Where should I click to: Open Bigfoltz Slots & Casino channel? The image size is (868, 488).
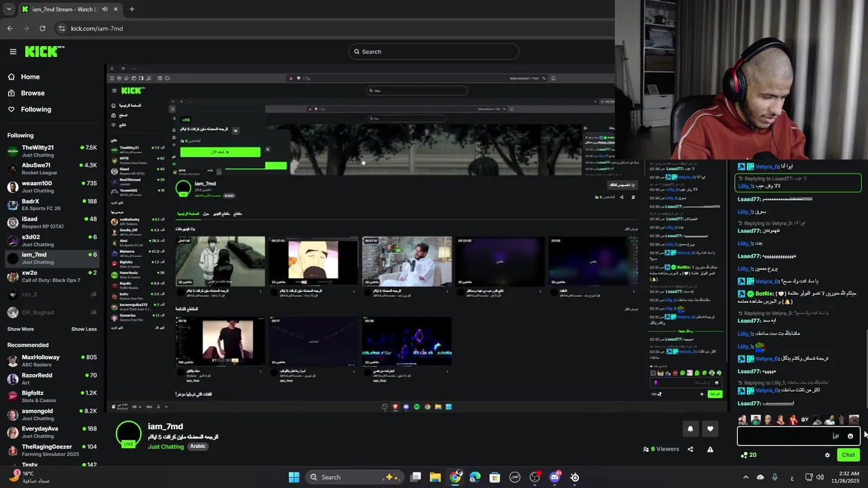pyautogui.click(x=51, y=396)
